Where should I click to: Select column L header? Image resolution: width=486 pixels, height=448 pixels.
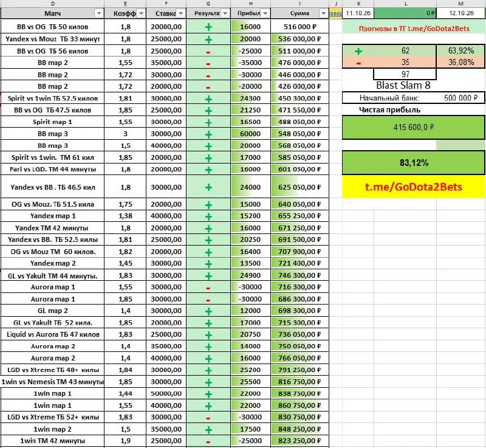pyautogui.click(x=405, y=4)
